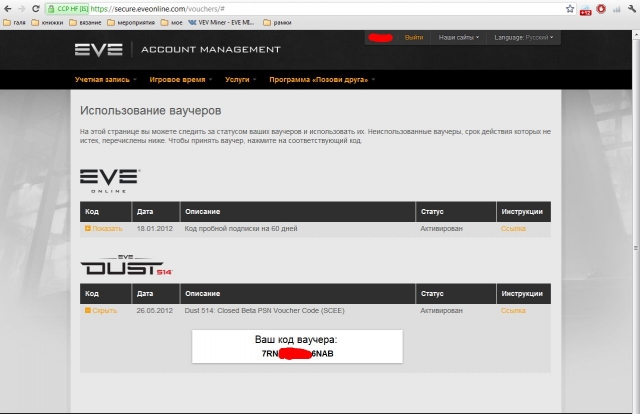
Task: Open the мое bookmarks folder
Action: point(172,22)
